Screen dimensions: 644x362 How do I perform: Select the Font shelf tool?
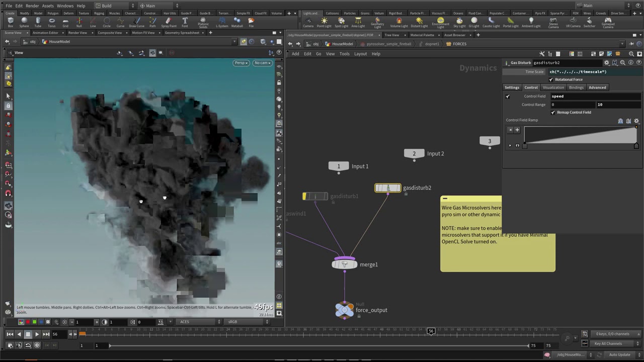point(185,23)
